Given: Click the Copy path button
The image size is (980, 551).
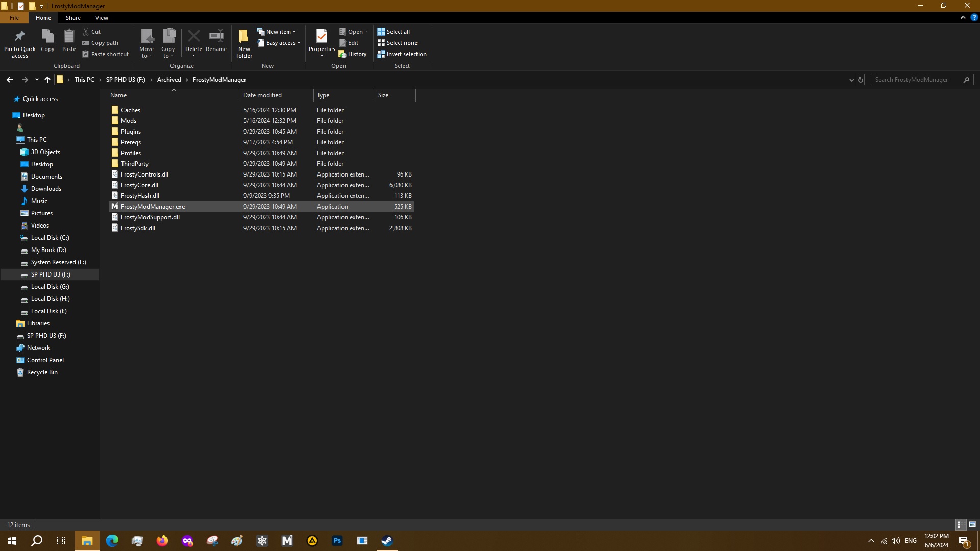Looking at the screenshot, I should (x=101, y=43).
